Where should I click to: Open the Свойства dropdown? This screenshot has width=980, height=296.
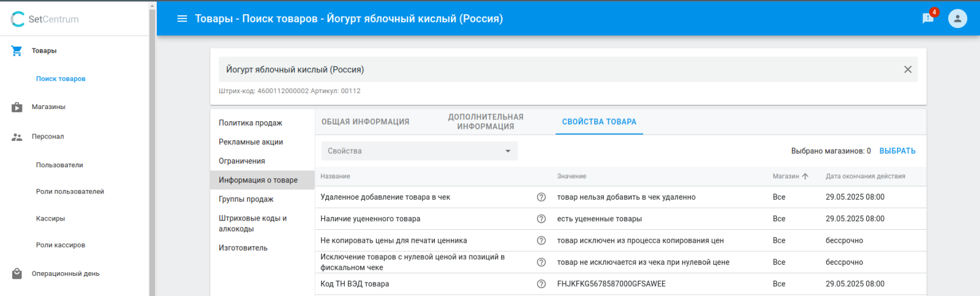[x=420, y=151]
